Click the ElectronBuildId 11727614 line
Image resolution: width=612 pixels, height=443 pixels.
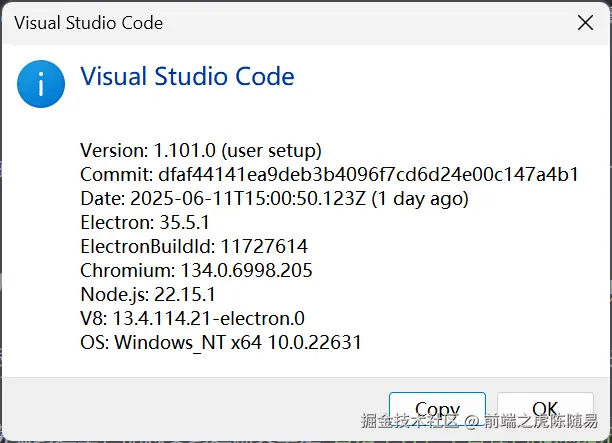click(194, 246)
